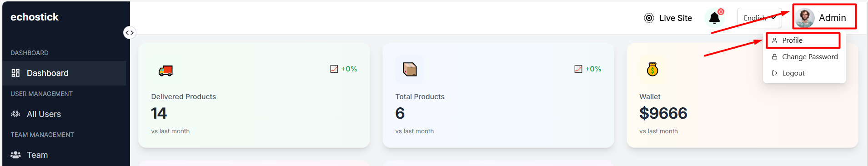The image size is (868, 166).
Task: Click the package box icon
Action: pos(410,69)
